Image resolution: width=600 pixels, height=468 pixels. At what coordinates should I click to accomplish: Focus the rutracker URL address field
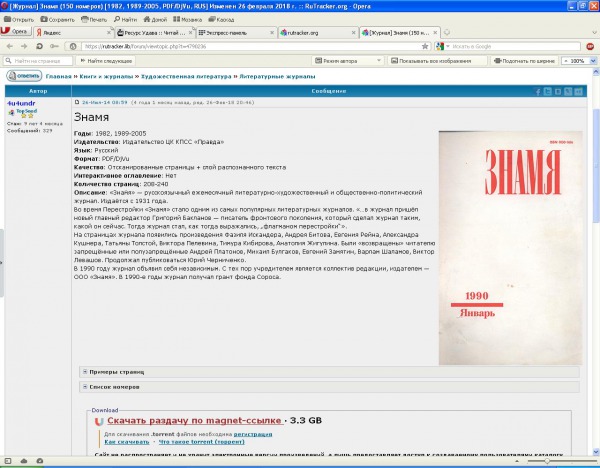[251, 46]
